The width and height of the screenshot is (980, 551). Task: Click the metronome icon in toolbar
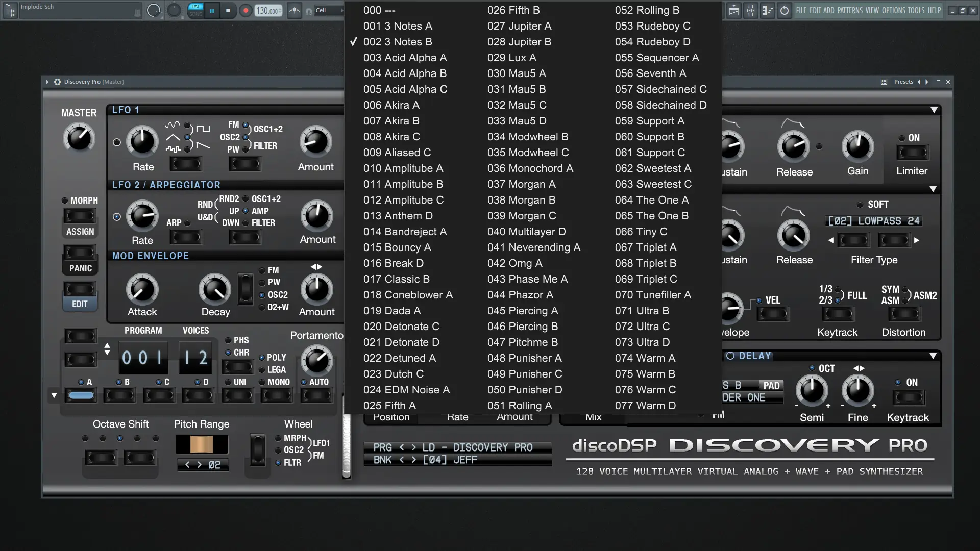point(295,10)
